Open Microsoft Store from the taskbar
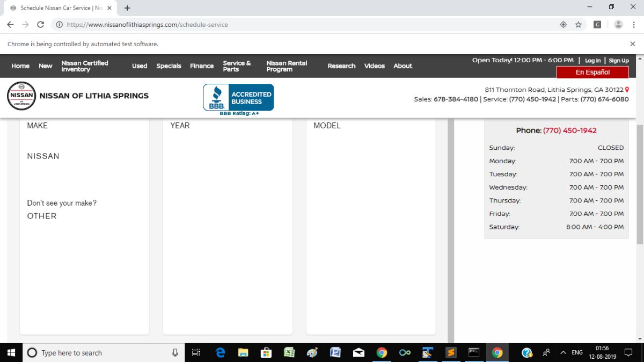Screen dimensions: 644x362 click(x=266, y=353)
